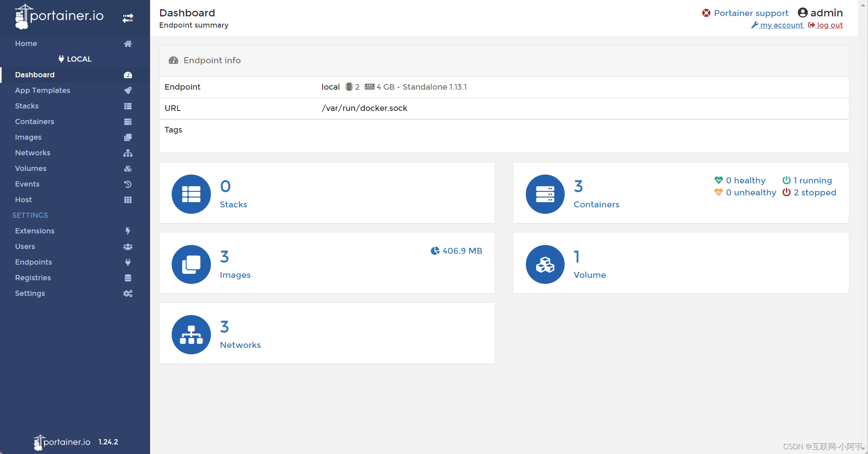Click the Volume cubes circular icon
The image size is (868, 454).
tap(545, 264)
